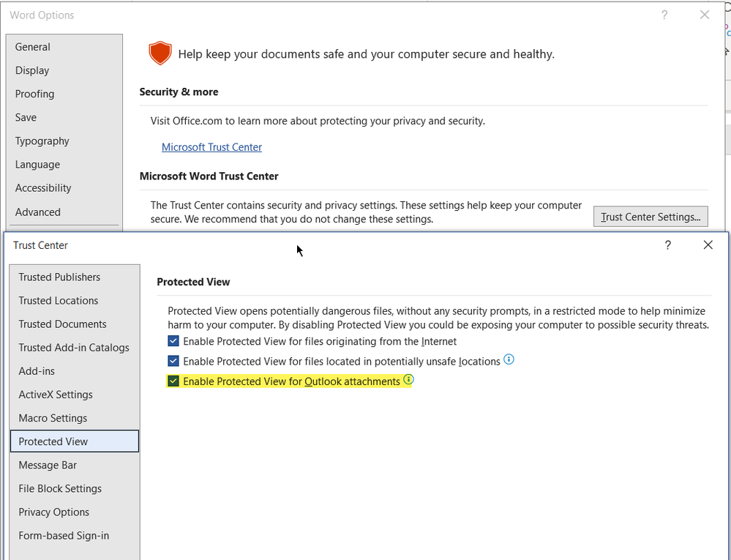Toggle Protected View for Outlook attachments checkbox

173,381
